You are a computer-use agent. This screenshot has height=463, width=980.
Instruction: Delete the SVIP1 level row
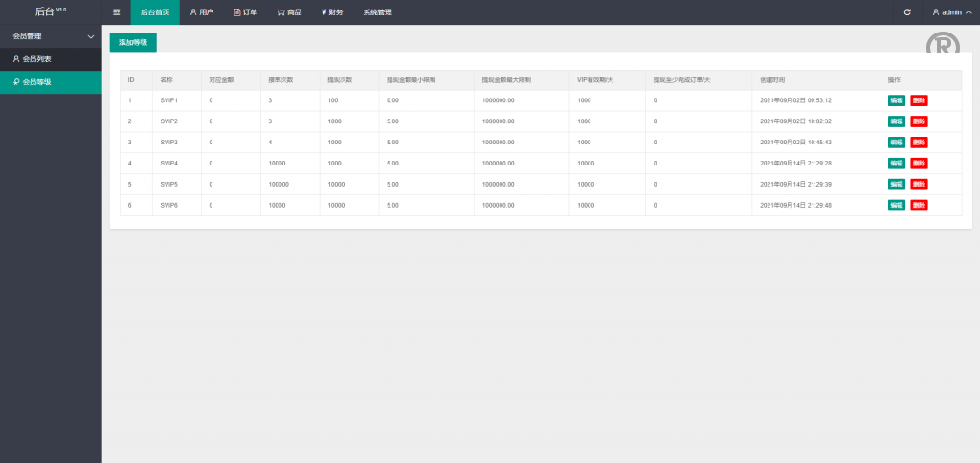(919, 100)
